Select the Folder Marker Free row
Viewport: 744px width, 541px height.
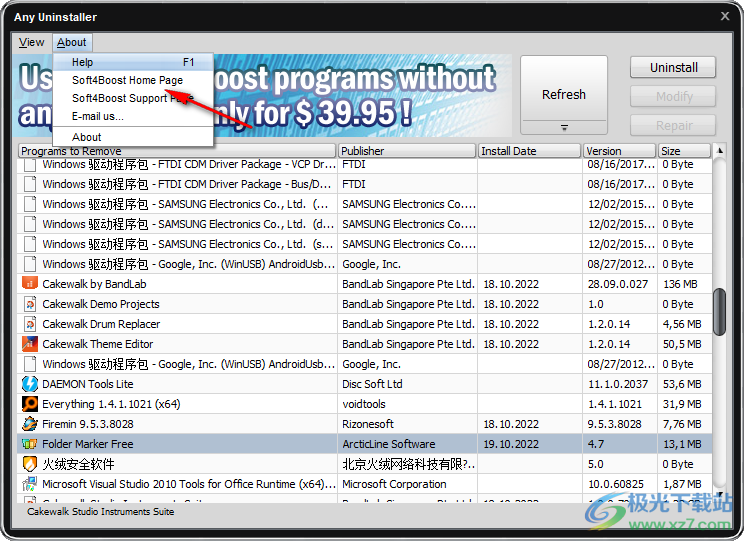pyautogui.click(x=364, y=444)
